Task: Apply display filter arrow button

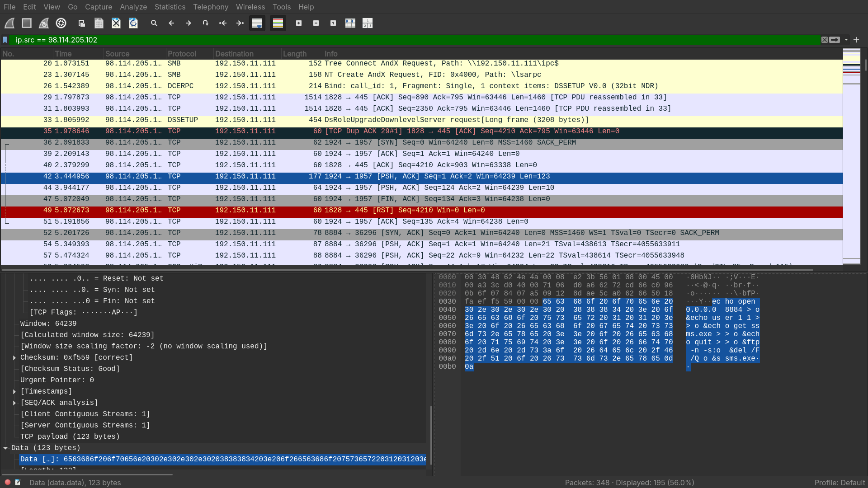Action: (835, 40)
